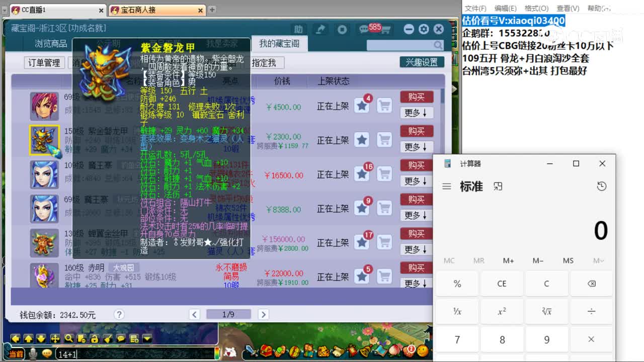Click 购买 for the ¥4500.00 item

pyautogui.click(x=417, y=97)
